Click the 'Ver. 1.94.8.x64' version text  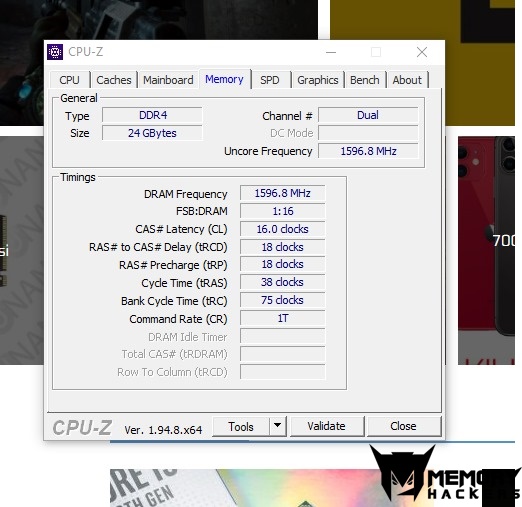coord(163,430)
